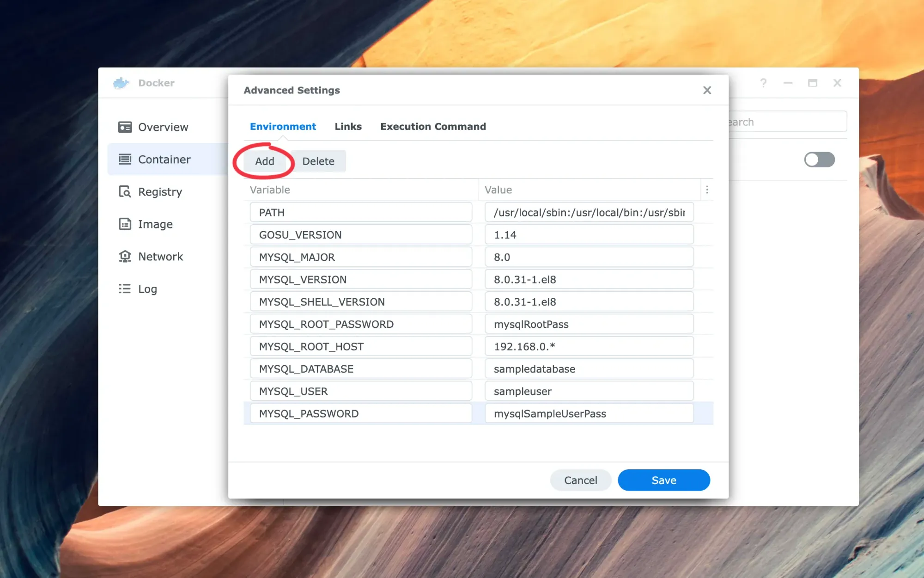
Task: Switch to the Links tab
Action: click(348, 126)
